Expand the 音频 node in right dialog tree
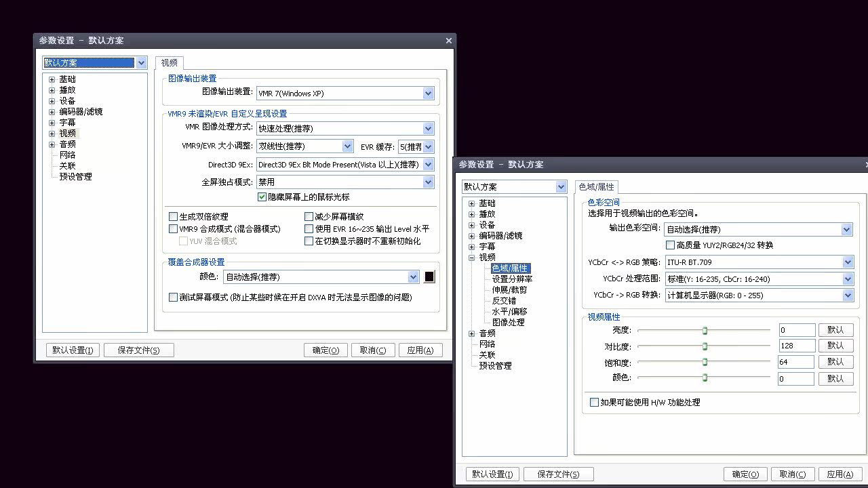Viewport: 868px width, 488px height. click(472, 333)
